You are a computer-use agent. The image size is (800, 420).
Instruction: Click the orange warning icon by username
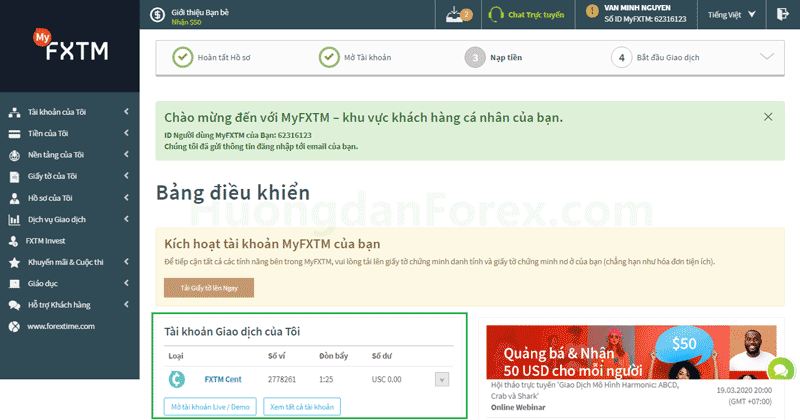(x=592, y=11)
